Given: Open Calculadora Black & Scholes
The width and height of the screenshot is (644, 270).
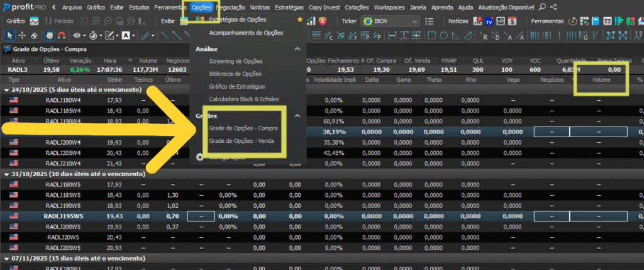Looking at the screenshot, I should pyautogui.click(x=245, y=99).
